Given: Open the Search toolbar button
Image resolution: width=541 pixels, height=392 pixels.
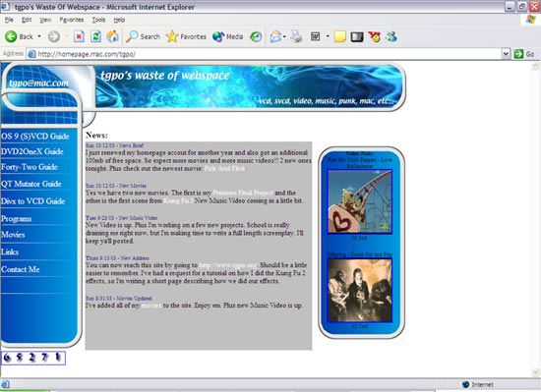Looking at the screenshot, I should click(x=143, y=36).
